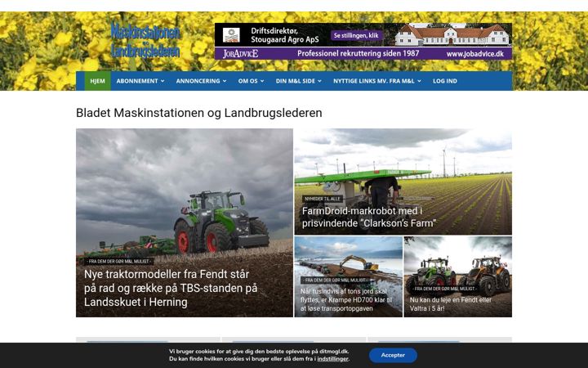Click the Maskinstationen Landbrugslederen logo

(145, 41)
